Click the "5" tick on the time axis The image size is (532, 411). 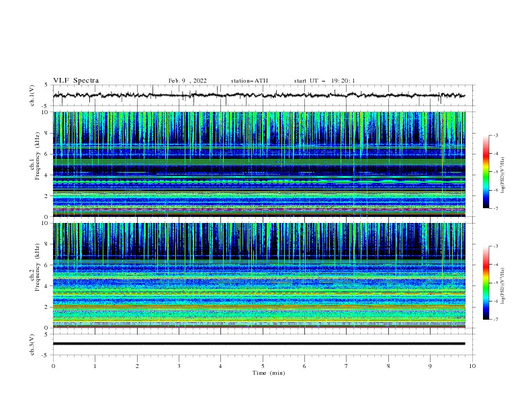tap(263, 366)
